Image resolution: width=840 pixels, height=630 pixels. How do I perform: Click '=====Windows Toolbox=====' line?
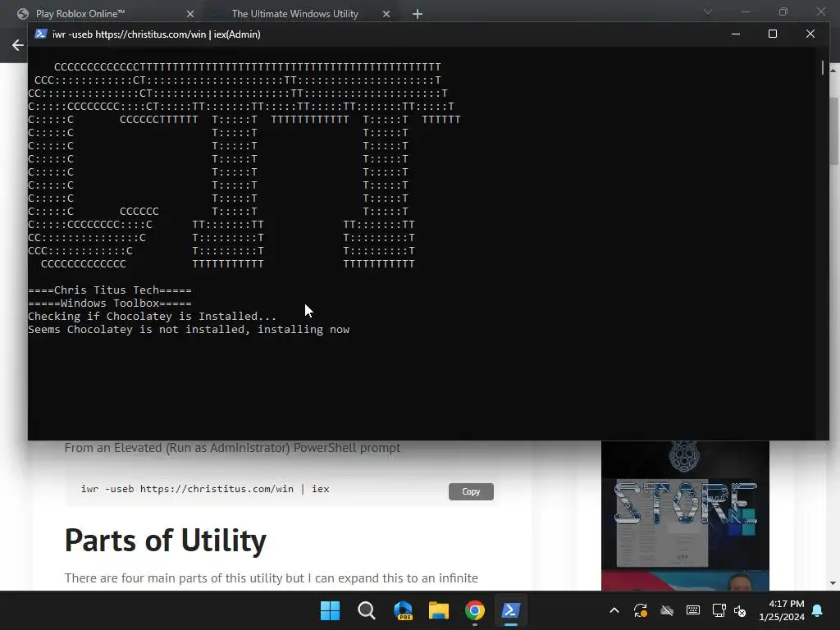(110, 304)
